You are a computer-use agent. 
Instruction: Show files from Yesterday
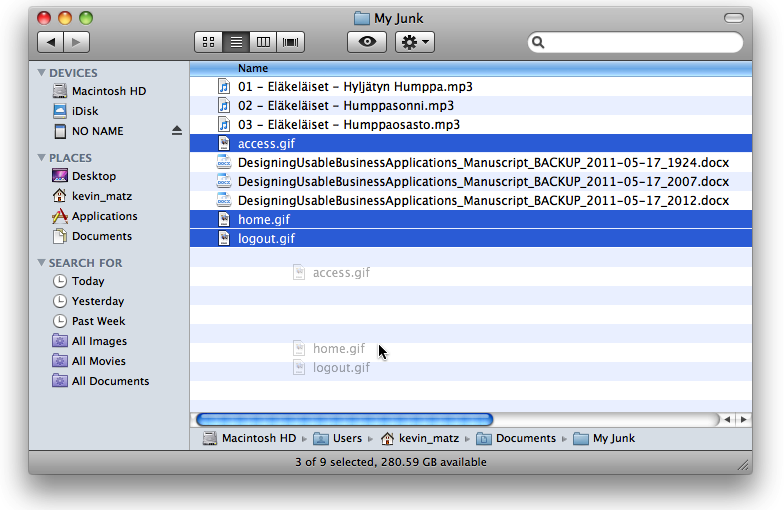[x=88, y=301]
